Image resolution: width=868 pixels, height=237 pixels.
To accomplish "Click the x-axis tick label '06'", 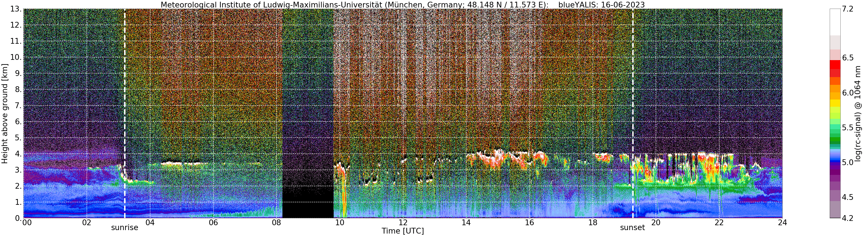I will 213,223.
